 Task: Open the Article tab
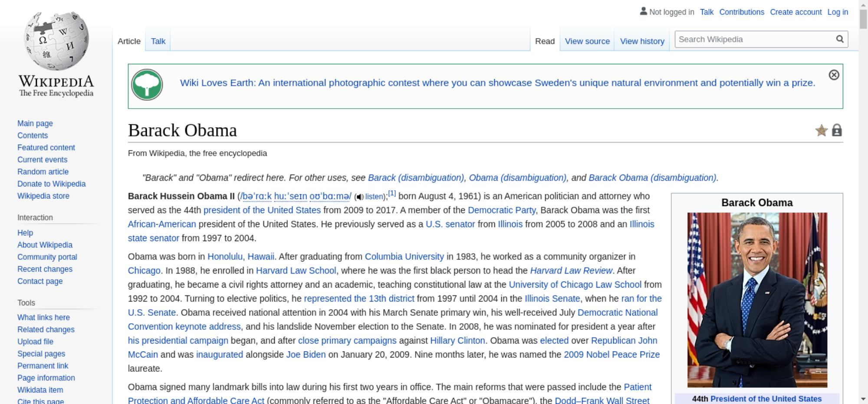129,41
